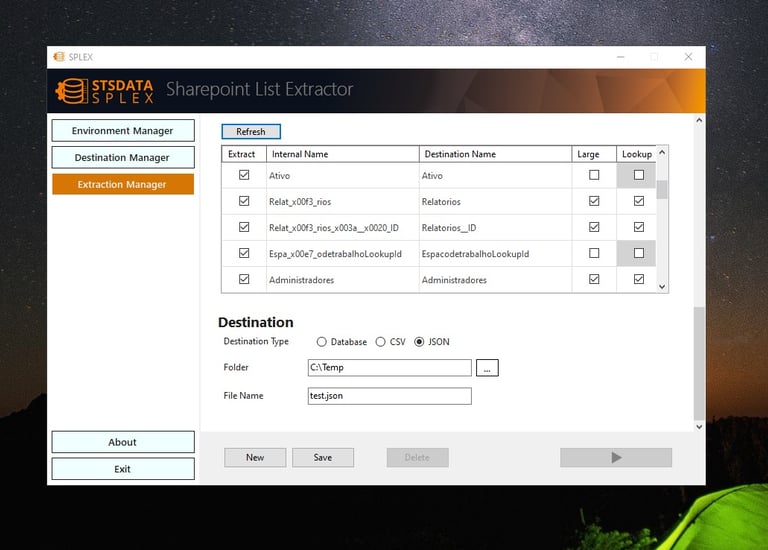Image resolution: width=768 pixels, height=550 pixels.
Task: Click main panel scrollbar down arrow
Action: (x=699, y=427)
